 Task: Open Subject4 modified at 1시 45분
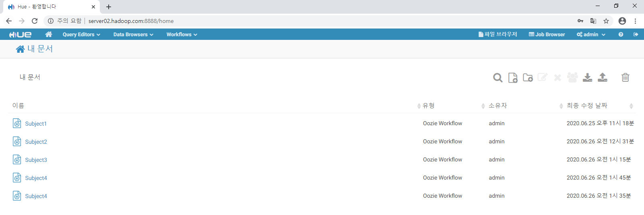coord(36,178)
